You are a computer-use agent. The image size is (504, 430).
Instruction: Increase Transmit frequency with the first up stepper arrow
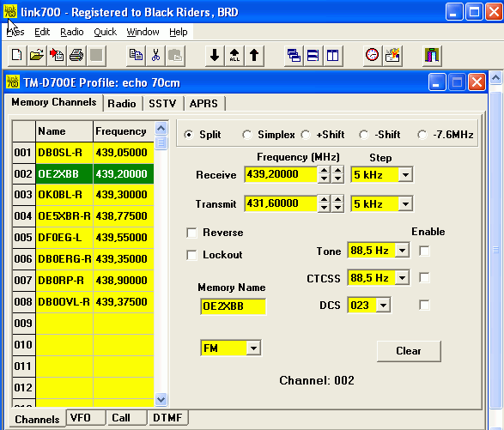tap(324, 200)
